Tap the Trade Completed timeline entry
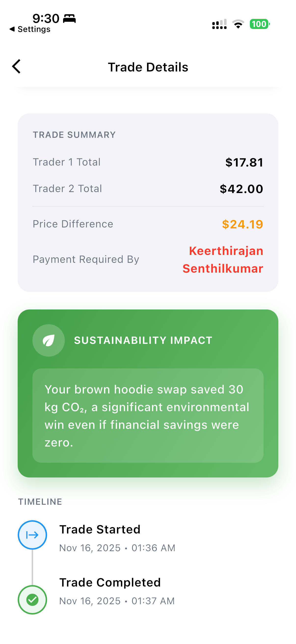This screenshot has height=644, width=296. coord(110,582)
